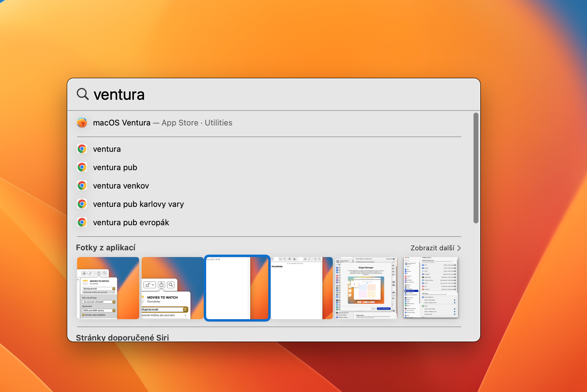Click Chrome icon beside "ventura pub evropák"

click(82, 222)
